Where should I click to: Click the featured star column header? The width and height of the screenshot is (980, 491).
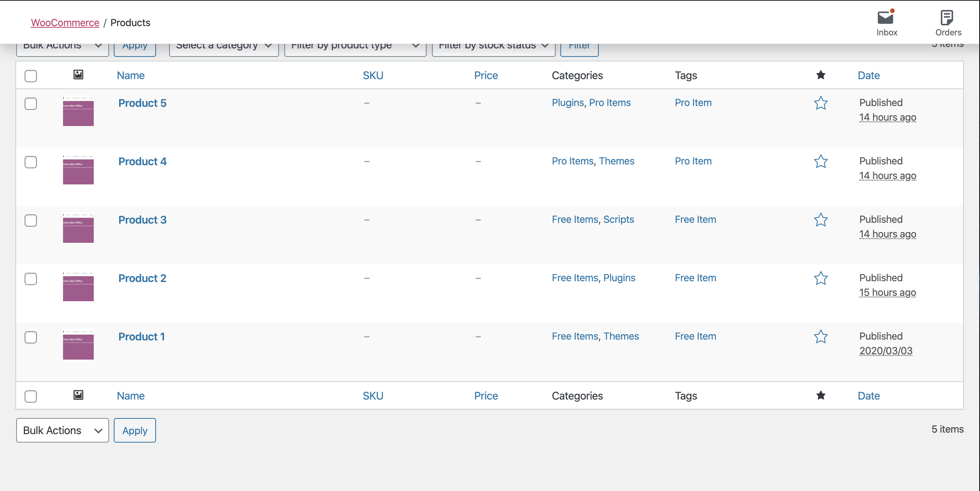pos(821,75)
